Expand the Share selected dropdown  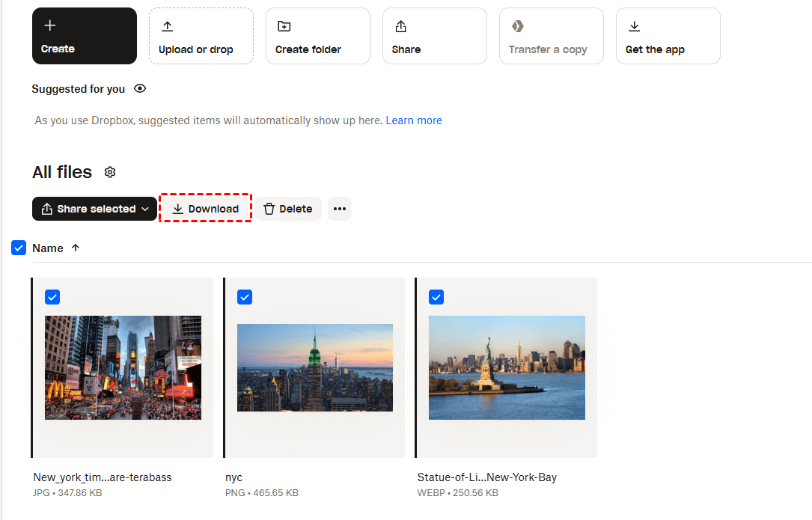(x=95, y=209)
